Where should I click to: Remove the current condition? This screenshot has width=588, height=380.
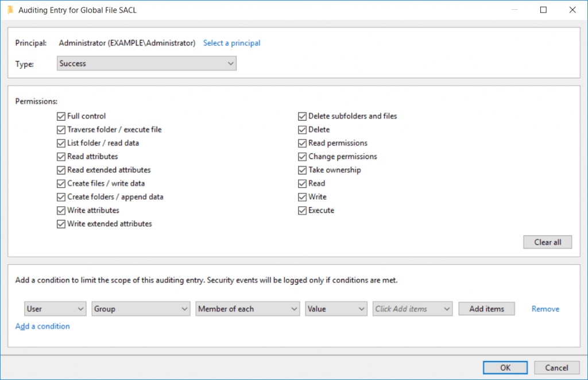point(544,308)
